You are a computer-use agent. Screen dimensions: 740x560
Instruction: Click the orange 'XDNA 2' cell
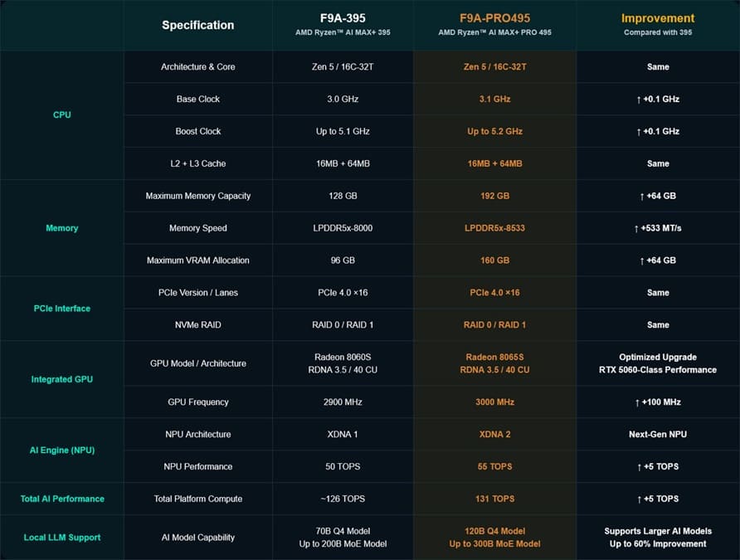(494, 434)
